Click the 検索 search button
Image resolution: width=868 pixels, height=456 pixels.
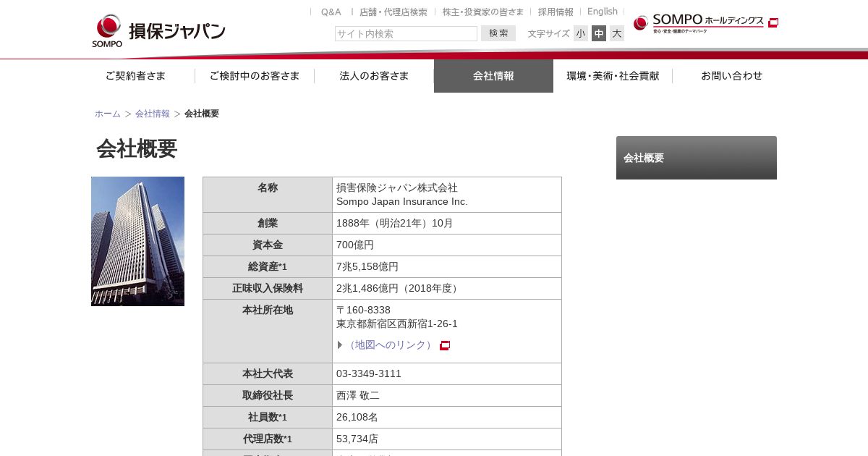pos(498,33)
